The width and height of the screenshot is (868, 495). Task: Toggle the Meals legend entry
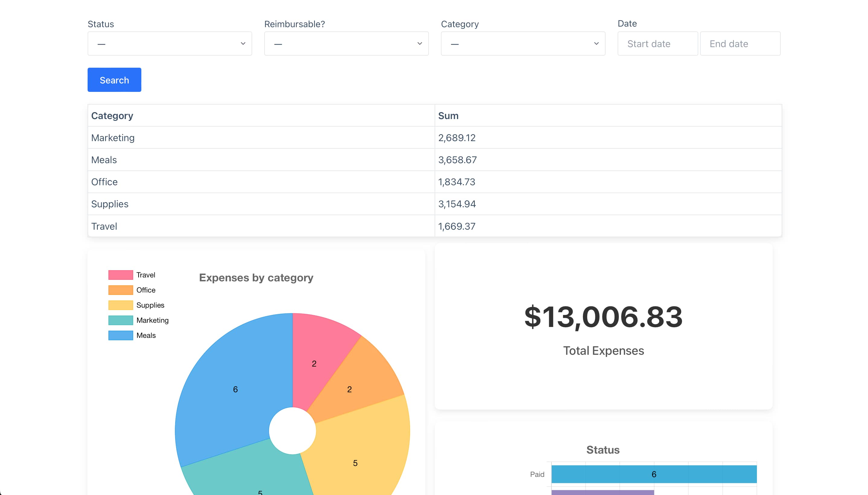click(x=120, y=335)
